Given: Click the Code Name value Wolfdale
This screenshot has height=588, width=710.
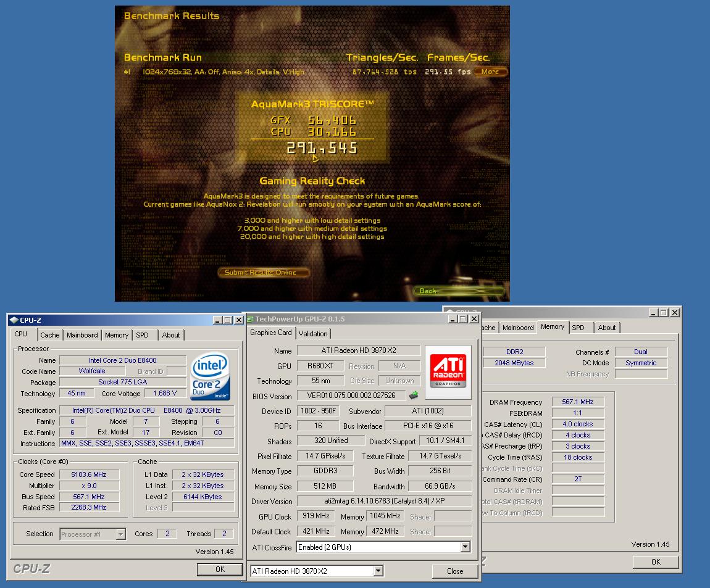Looking at the screenshot, I should pyautogui.click(x=92, y=371).
